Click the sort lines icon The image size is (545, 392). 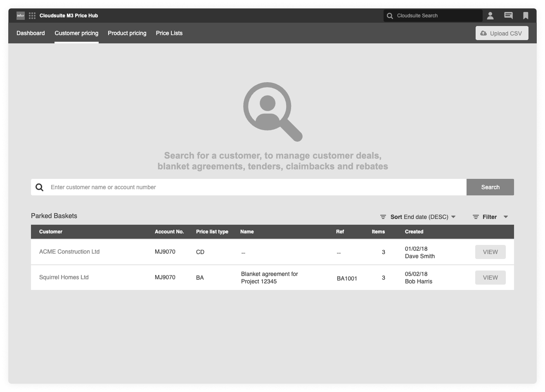pos(383,217)
